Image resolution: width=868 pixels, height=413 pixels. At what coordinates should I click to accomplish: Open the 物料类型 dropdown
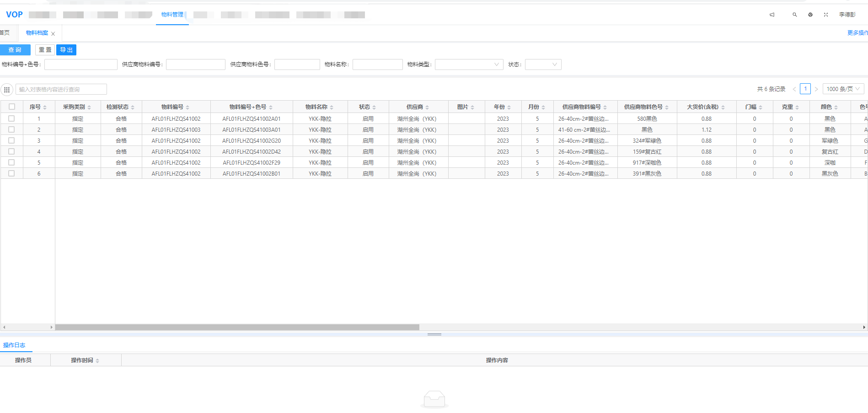point(469,64)
